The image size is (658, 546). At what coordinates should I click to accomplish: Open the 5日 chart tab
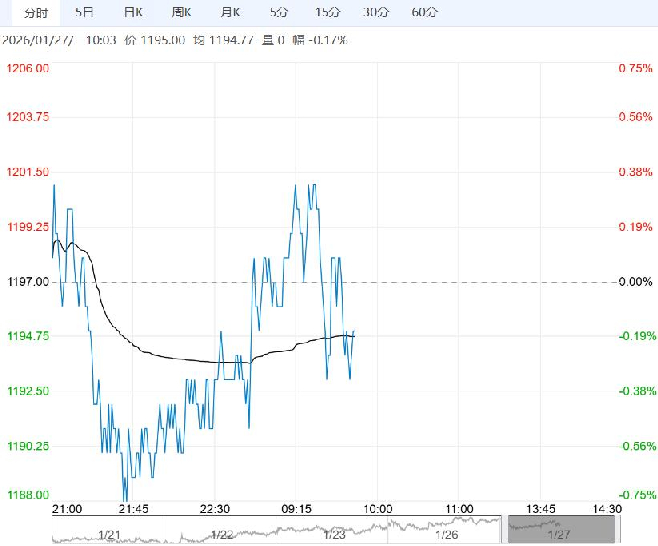click(x=84, y=13)
